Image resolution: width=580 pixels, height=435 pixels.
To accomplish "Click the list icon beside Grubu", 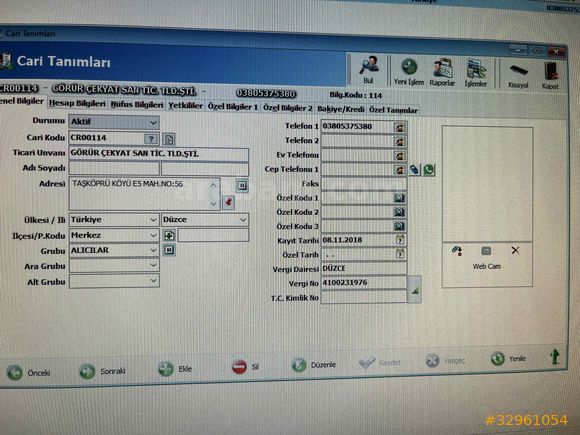I will pyautogui.click(x=169, y=250).
